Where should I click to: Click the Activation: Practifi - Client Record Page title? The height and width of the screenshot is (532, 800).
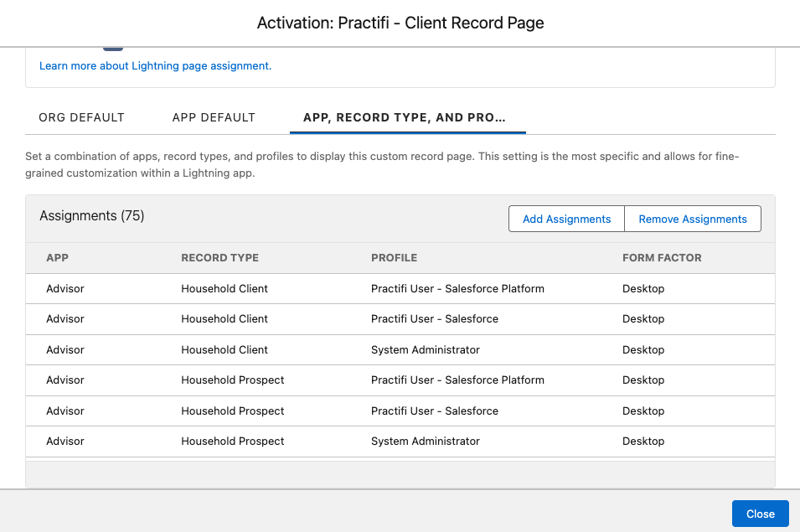[400, 23]
